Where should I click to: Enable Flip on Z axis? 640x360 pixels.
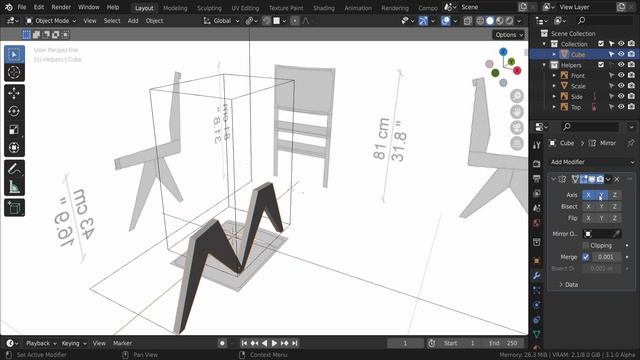click(x=615, y=218)
